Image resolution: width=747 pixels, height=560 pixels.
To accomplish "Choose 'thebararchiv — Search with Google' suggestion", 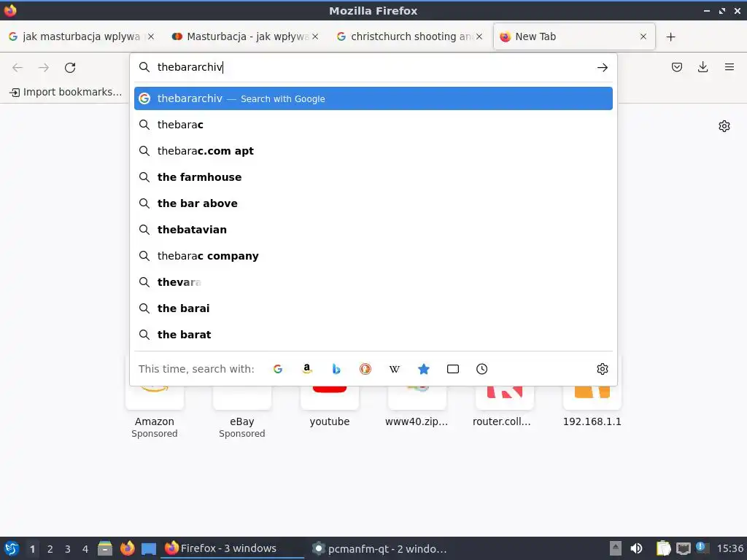I will coord(373,98).
